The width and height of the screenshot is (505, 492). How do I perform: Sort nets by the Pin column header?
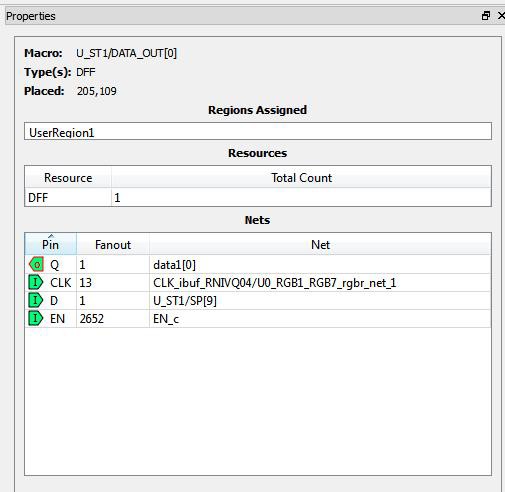tap(50, 244)
